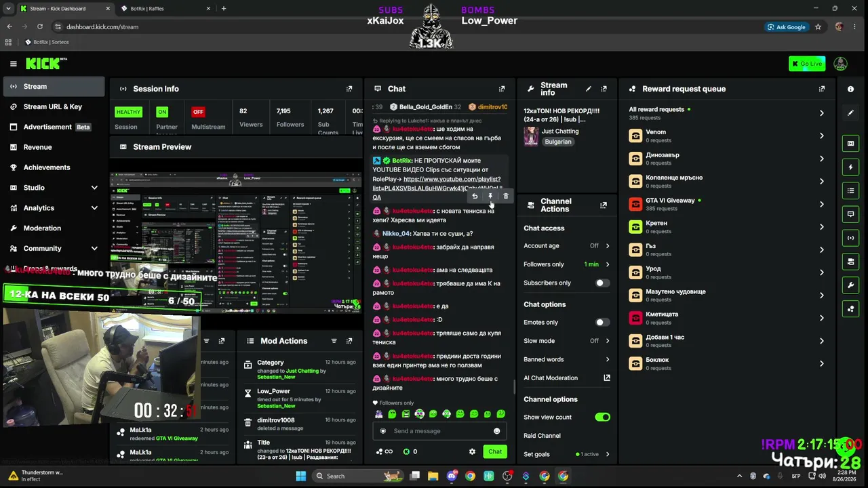
Task: Click the Go Live button
Action: pyautogui.click(x=807, y=64)
